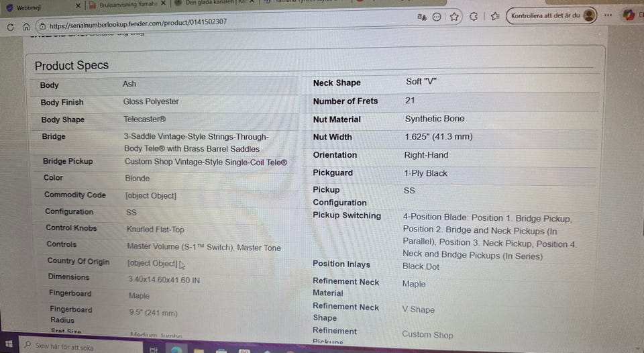The height and width of the screenshot is (353, 644).
Task: Select the 3-Saddle Vintage-Style bridge description
Action: pos(197,142)
